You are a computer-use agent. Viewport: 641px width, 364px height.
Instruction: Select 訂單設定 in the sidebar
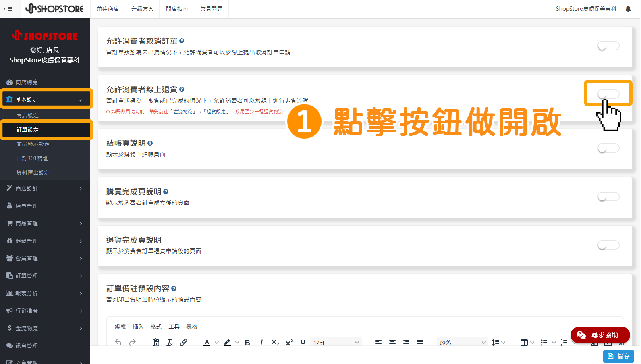pos(46,129)
